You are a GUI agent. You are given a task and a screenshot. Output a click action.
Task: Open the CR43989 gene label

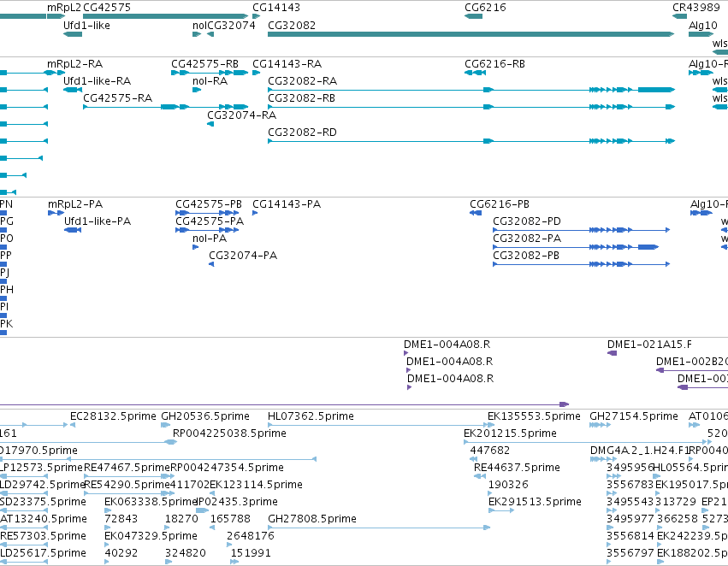[x=696, y=8]
